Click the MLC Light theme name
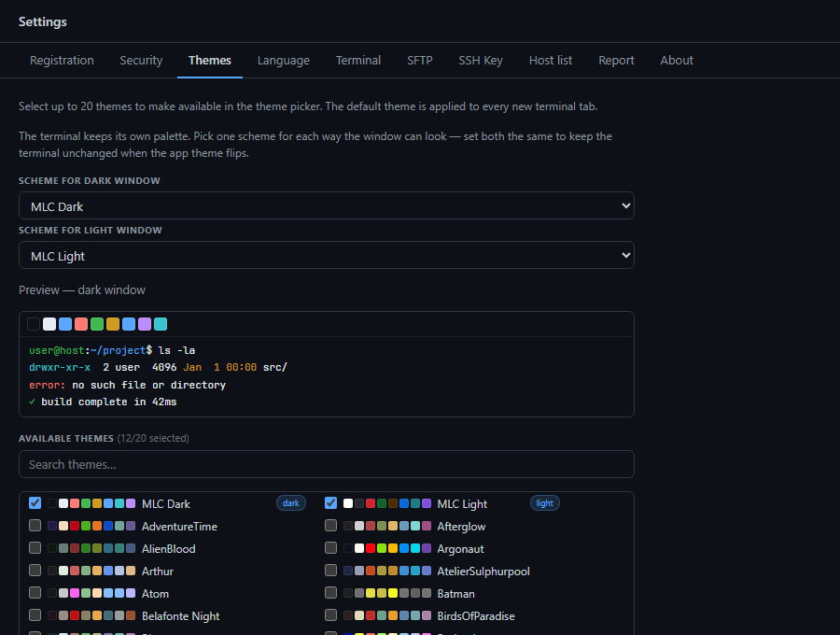The image size is (840, 635). tap(462, 504)
